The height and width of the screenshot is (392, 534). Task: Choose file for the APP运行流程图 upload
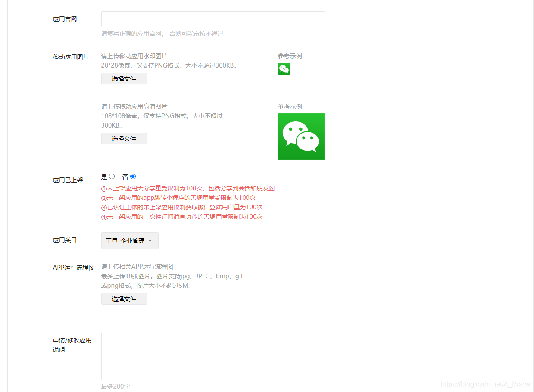click(124, 299)
